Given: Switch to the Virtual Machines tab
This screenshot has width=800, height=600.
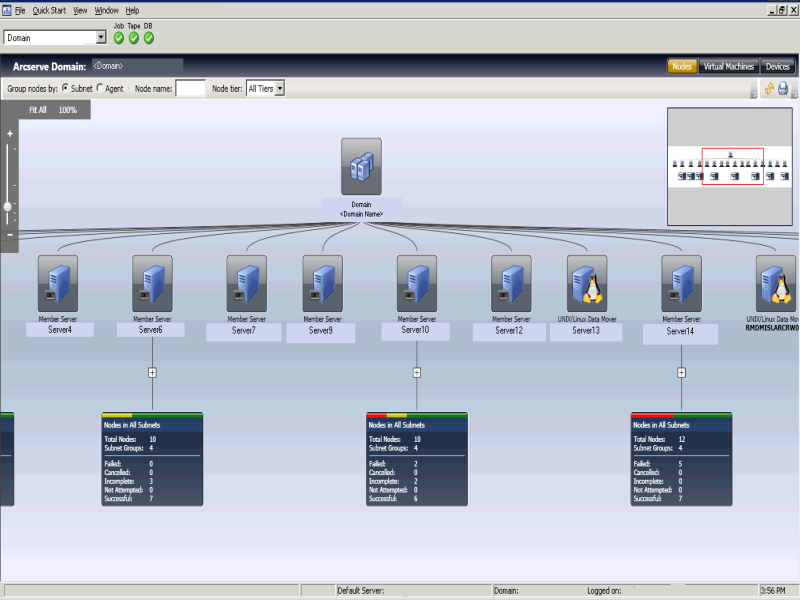Looking at the screenshot, I should [729, 66].
